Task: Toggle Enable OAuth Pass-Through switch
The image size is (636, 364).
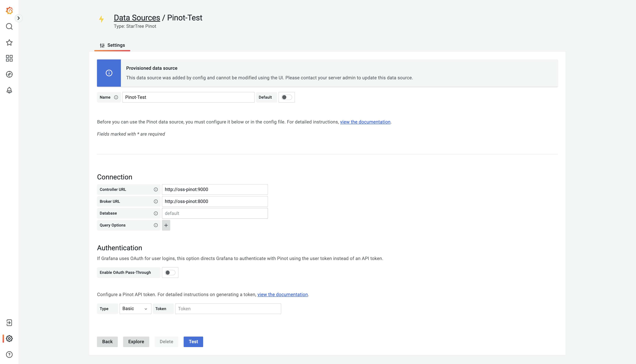Action: 170,273
